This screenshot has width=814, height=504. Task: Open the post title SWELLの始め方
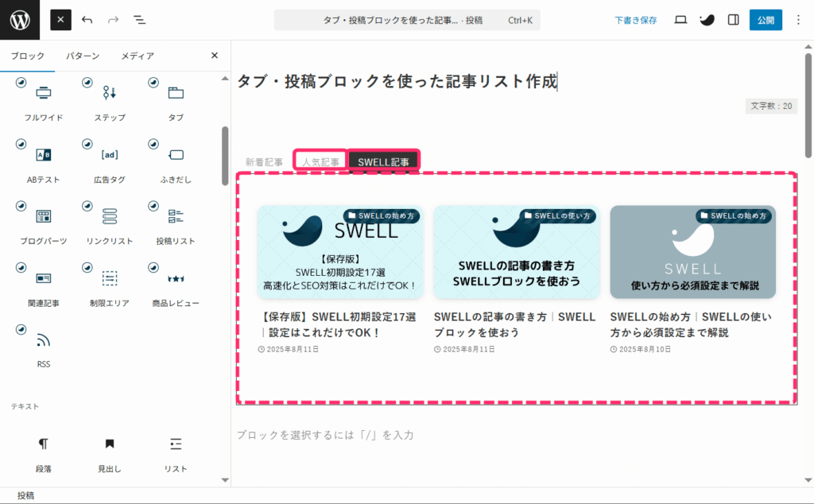click(691, 324)
